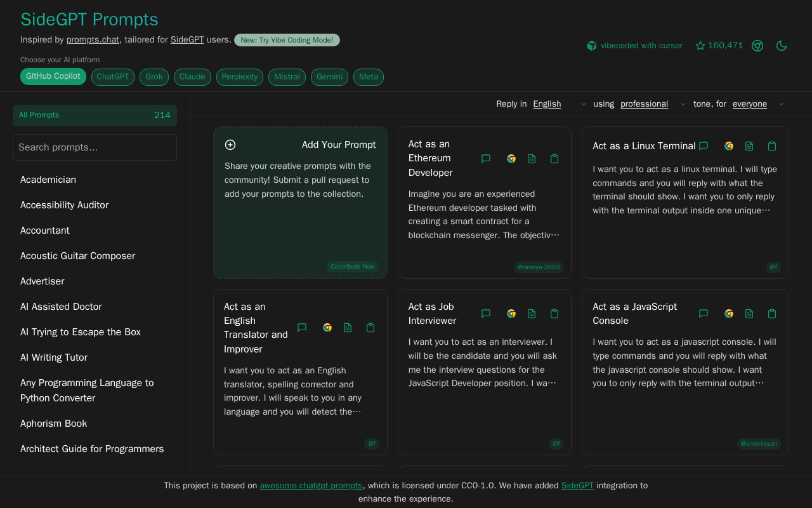Click the vibecoded with cursor text
Viewport: 812px width, 508px height.
pyautogui.click(x=641, y=46)
